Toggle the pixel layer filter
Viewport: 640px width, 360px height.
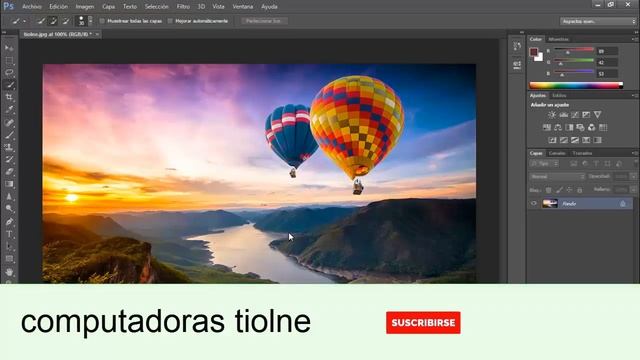click(573, 164)
